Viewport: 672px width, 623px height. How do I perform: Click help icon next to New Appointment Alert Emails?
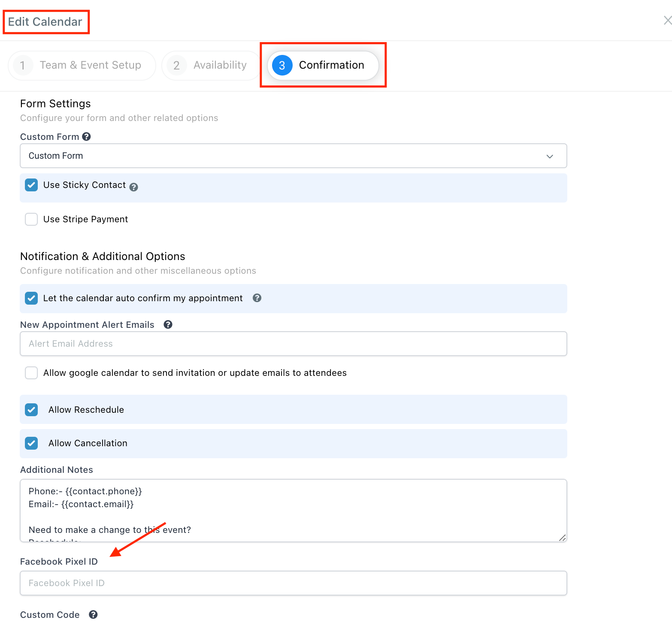pos(168,324)
